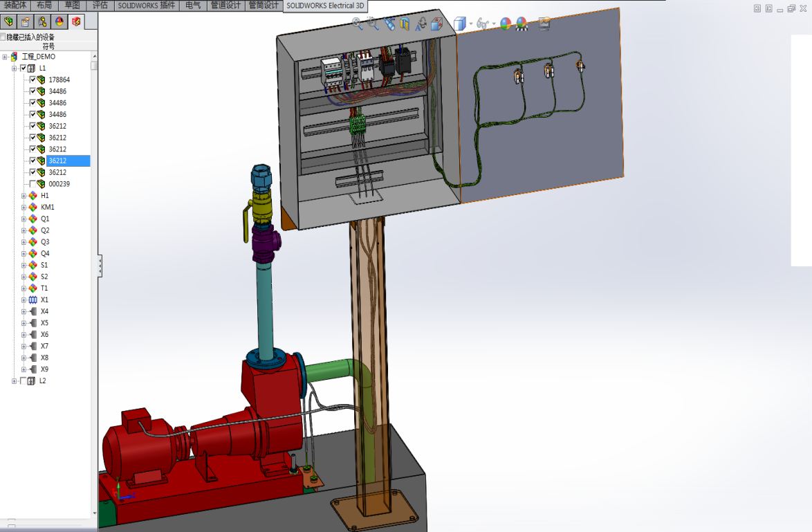Click the Zoom to Fit magnifier icon
Viewport: 812px width, 532px height.
pyautogui.click(x=358, y=24)
